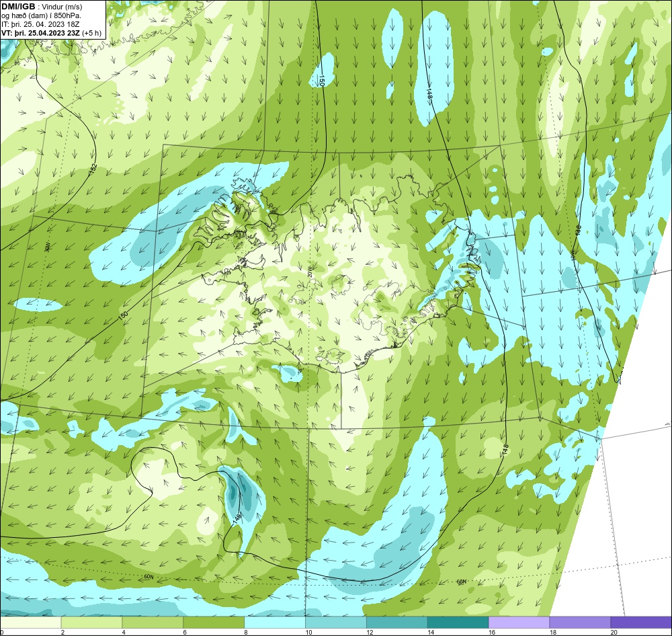Click the '30W' meridian label
The image size is (672, 636).
(48, 247)
